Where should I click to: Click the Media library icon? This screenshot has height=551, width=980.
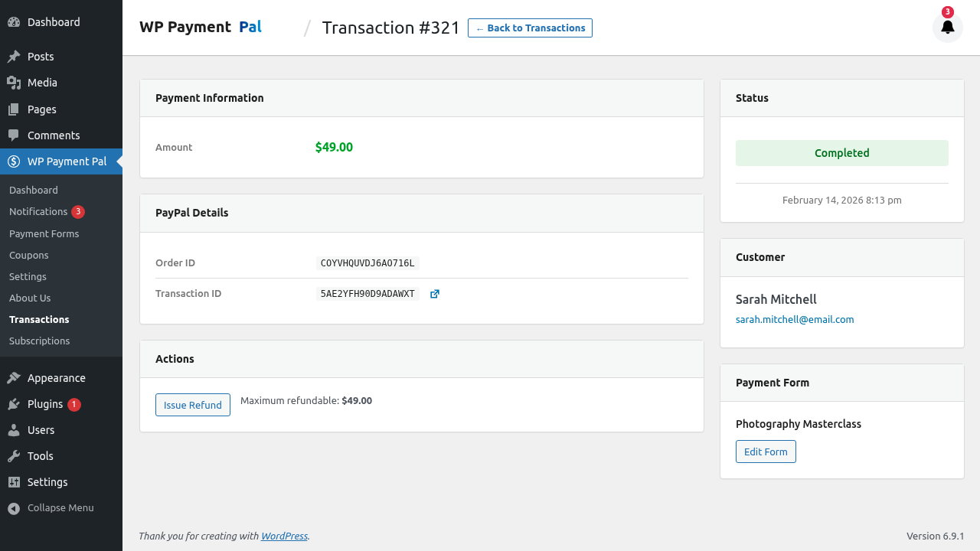(x=13, y=83)
